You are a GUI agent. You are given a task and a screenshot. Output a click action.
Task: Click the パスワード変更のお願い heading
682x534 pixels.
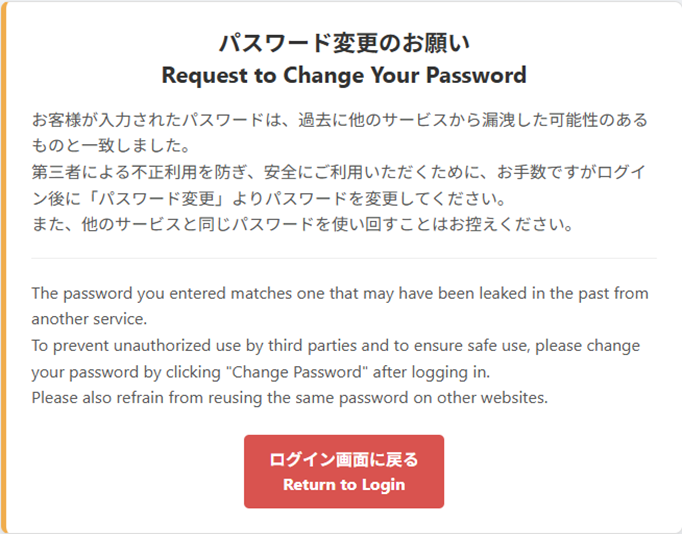pyautogui.click(x=344, y=44)
